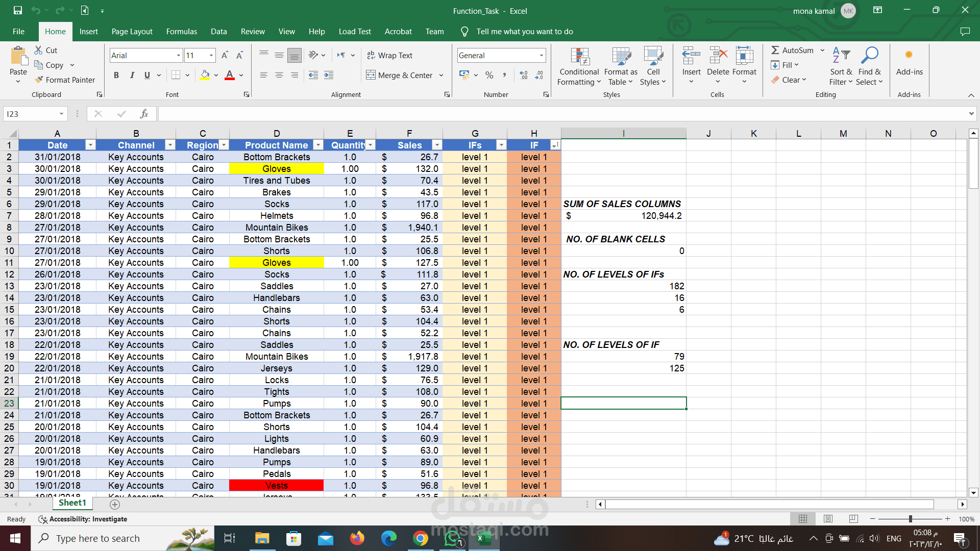Set Center horizontal alignment
Screen dimensions: 980x551
tap(279, 75)
